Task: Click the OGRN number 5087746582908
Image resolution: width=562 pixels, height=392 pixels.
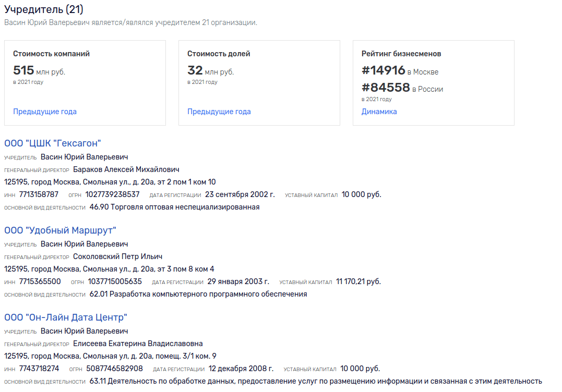Action: tap(114, 369)
